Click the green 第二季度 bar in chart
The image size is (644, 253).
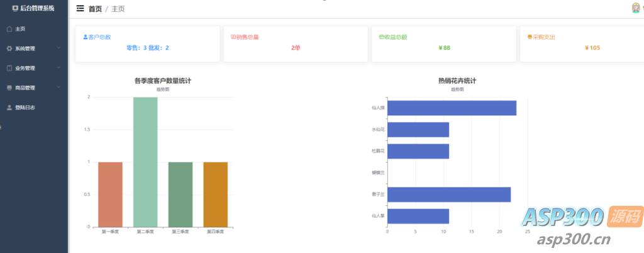click(x=145, y=162)
